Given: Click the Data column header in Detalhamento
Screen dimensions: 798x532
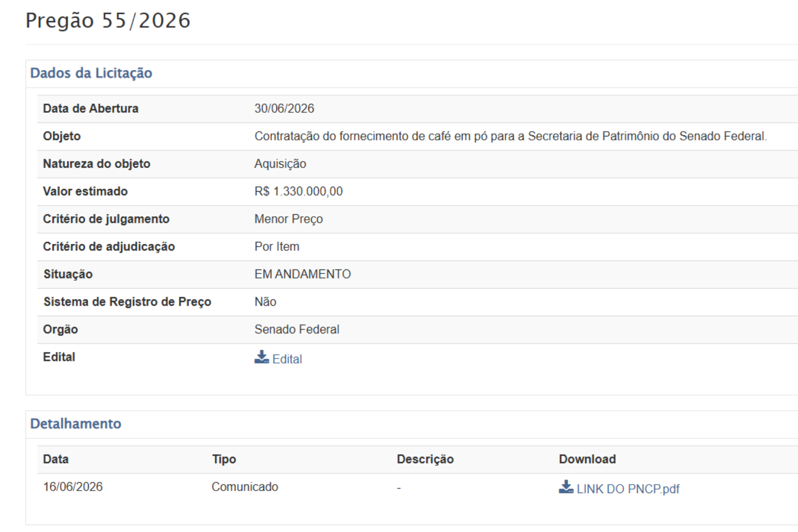Looking at the screenshot, I should coord(56,459).
